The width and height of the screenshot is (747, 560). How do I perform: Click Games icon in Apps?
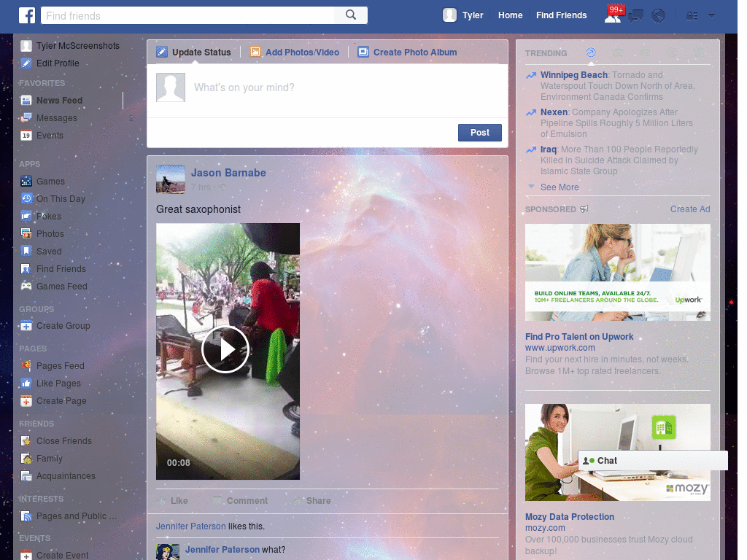(26, 182)
